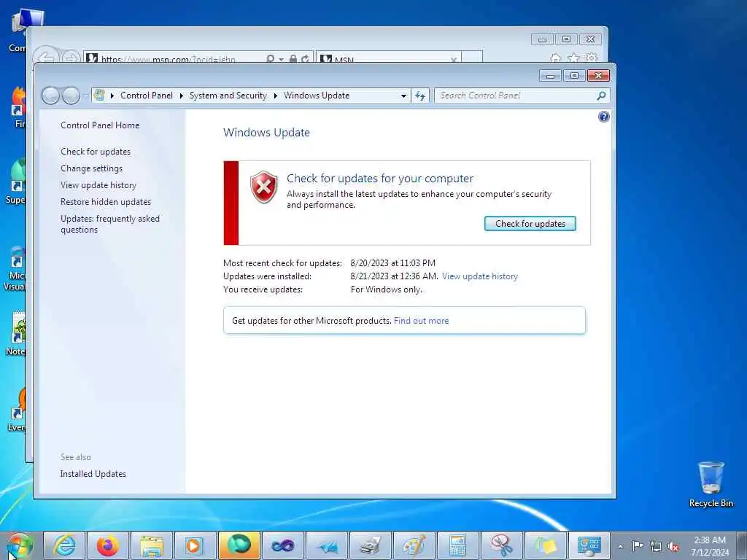Maximize the Windows Update window
The image size is (747, 560).
(x=574, y=76)
